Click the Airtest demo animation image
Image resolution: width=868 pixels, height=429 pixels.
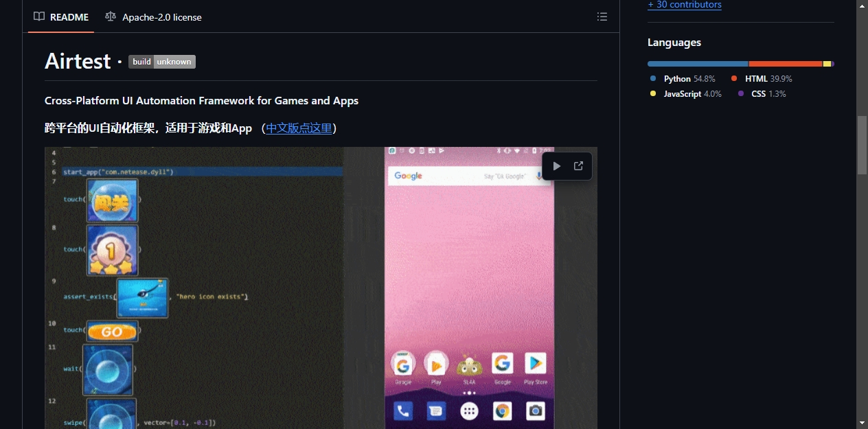pos(321,288)
